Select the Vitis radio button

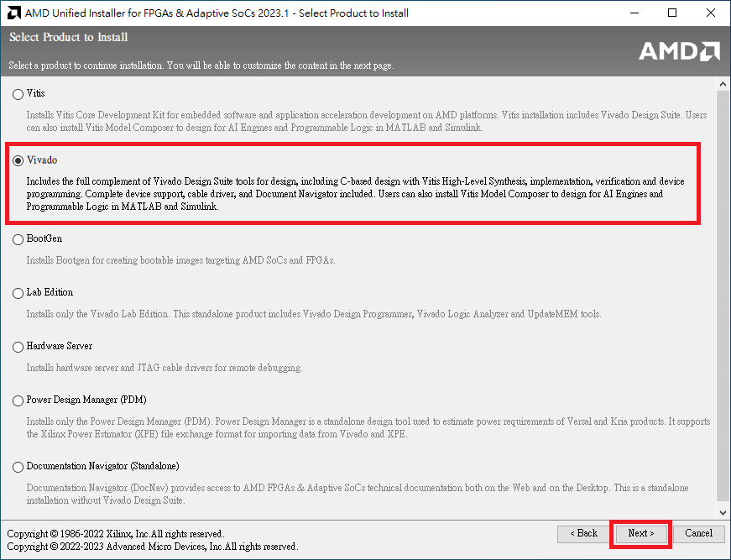tap(18, 95)
